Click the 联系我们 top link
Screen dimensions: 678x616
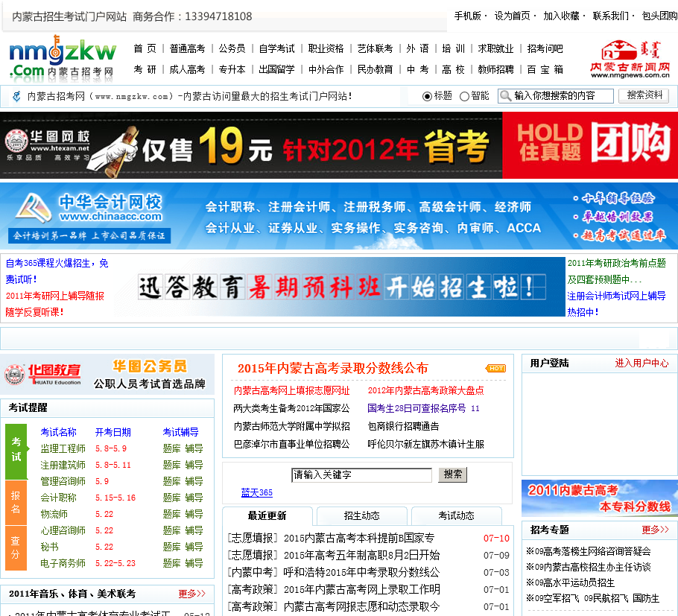610,16
